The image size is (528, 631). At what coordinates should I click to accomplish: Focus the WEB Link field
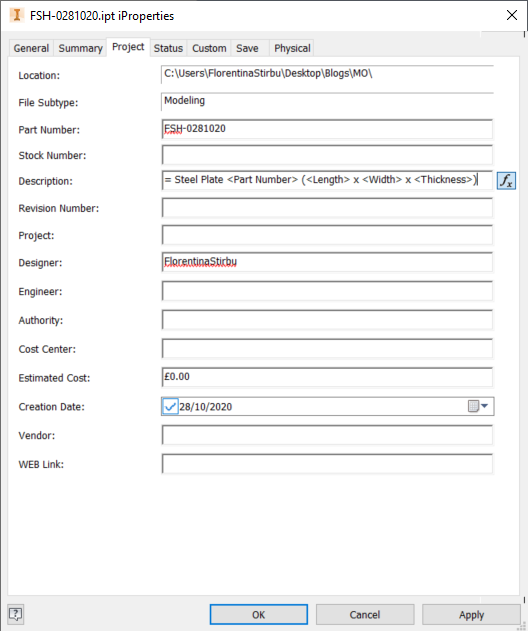(327, 464)
